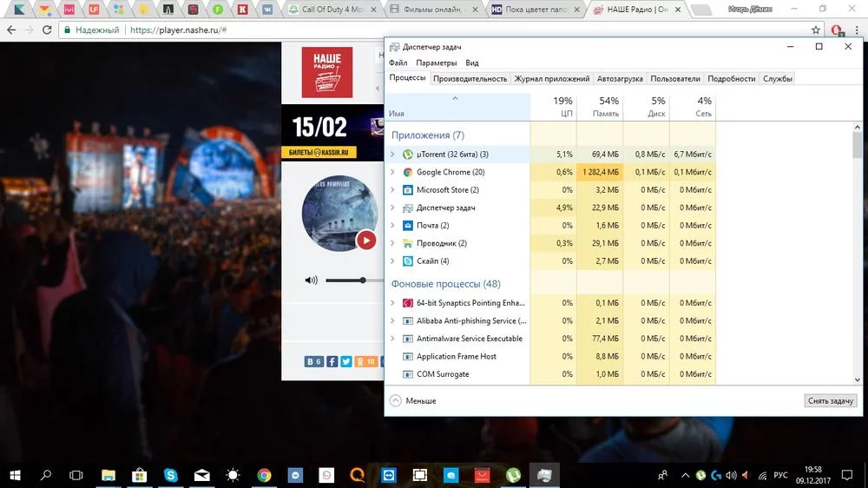Image resolution: width=868 pixels, height=488 pixels.
Task: Click the Nashe Radio red logo
Action: pyautogui.click(x=326, y=72)
